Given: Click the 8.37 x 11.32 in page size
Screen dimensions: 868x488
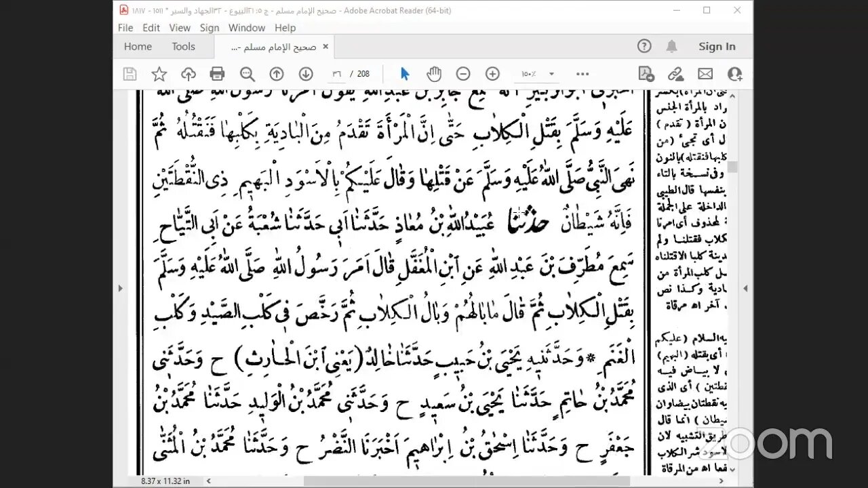Looking at the screenshot, I should 165,481.
